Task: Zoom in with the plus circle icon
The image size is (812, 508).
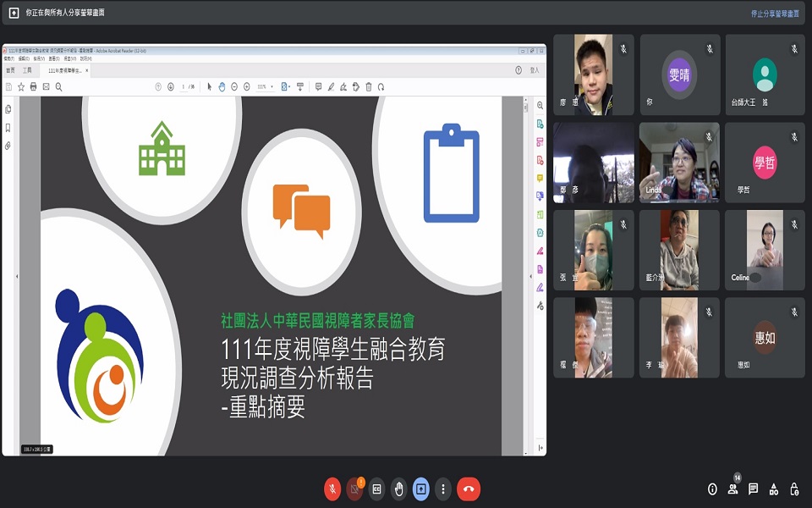Action: point(247,87)
